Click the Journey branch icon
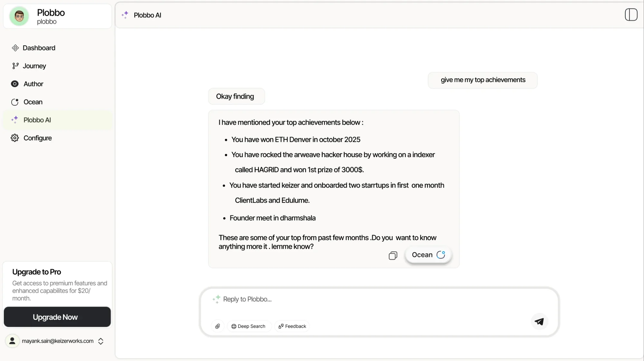Screen dimensions: 644x361 coord(15,66)
